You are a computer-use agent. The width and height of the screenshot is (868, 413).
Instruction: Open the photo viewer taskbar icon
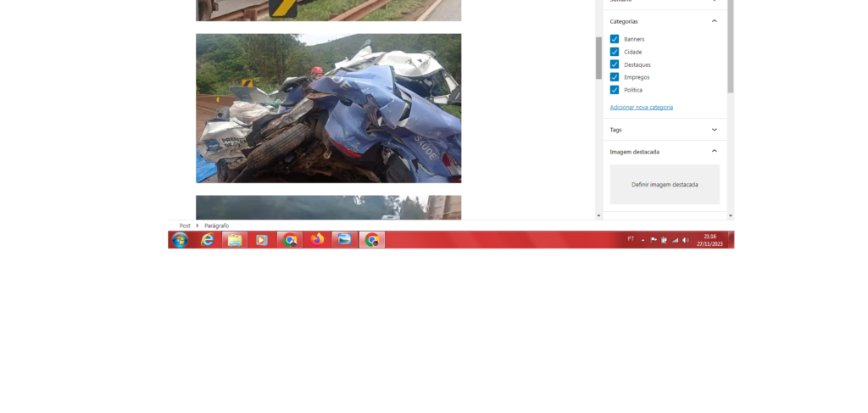pyautogui.click(x=344, y=240)
